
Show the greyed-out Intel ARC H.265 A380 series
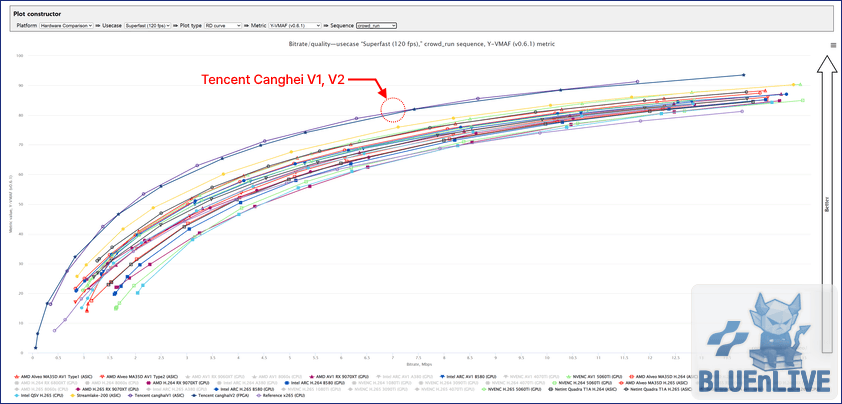[x=176, y=389]
